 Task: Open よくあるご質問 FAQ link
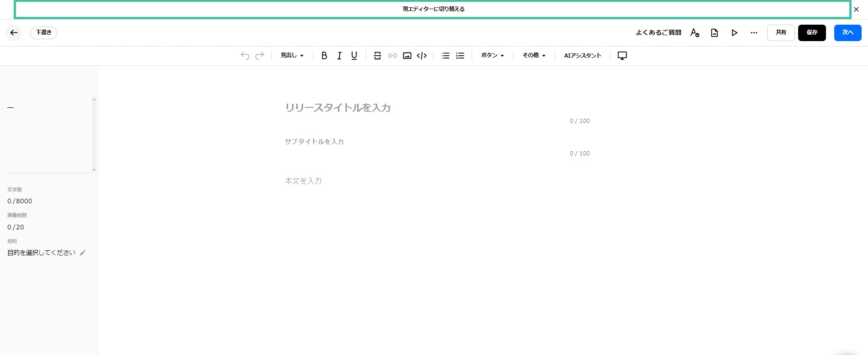click(x=658, y=32)
